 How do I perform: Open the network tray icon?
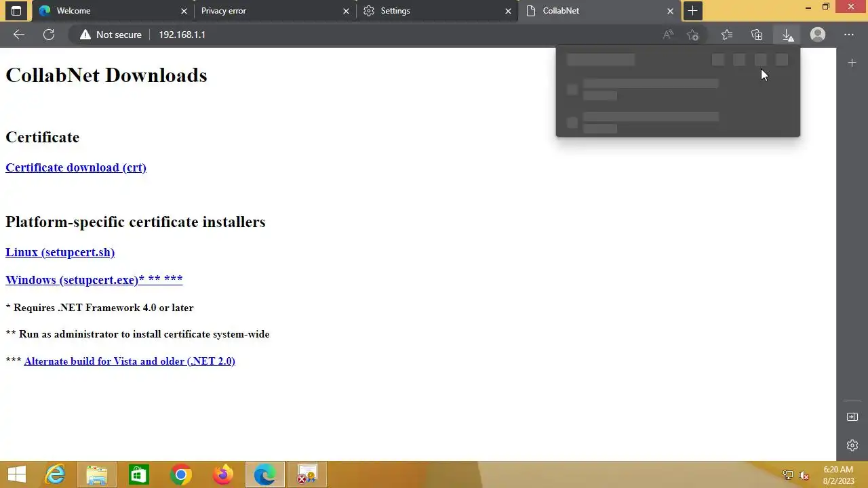788,475
